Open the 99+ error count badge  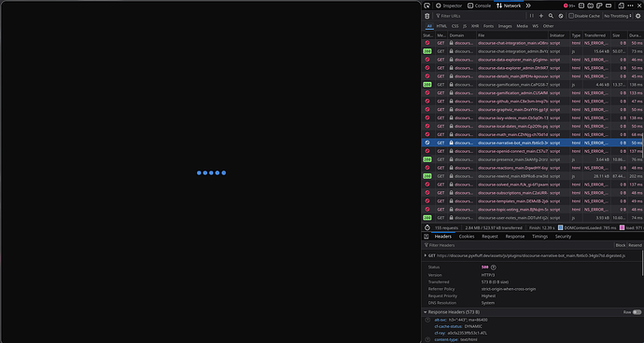pyautogui.click(x=569, y=6)
